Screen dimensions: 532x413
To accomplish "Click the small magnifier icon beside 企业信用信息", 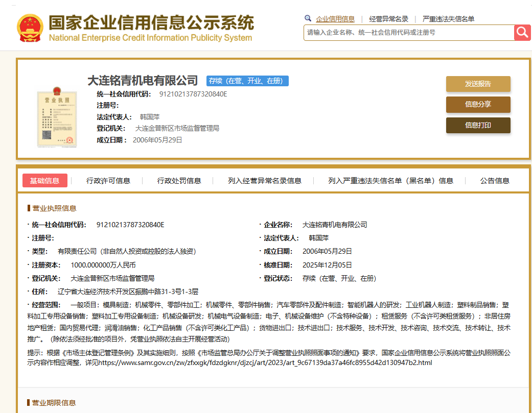I will pos(308,18).
